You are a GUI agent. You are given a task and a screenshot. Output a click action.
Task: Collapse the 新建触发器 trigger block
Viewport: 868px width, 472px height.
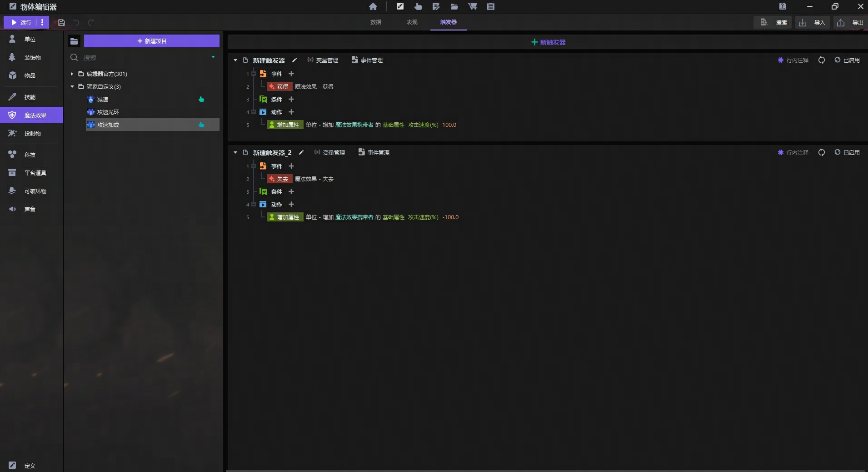click(x=235, y=60)
